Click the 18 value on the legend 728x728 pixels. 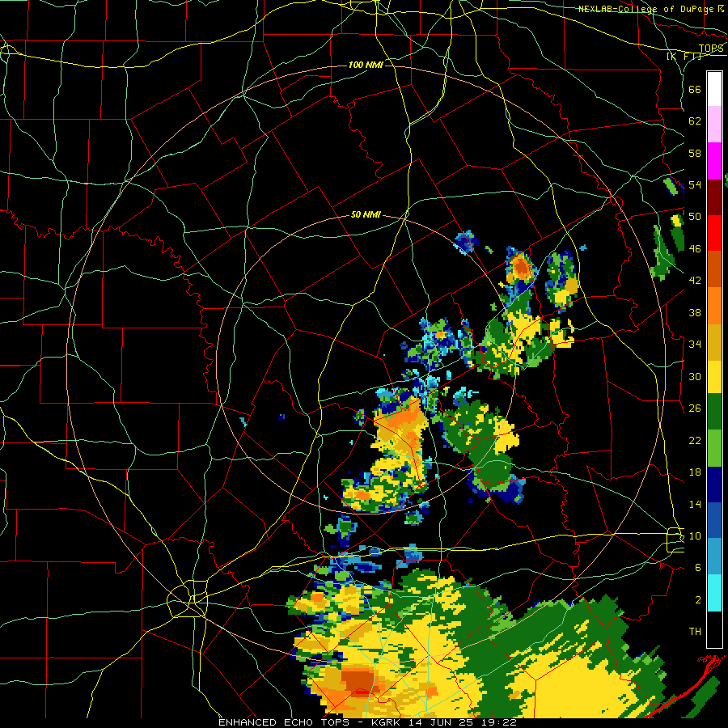[695, 472]
